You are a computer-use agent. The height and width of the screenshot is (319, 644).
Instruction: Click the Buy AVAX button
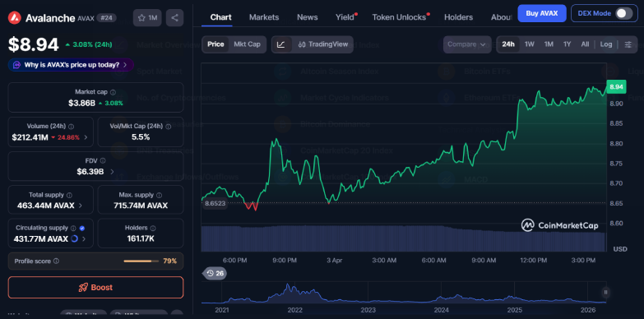tap(542, 13)
